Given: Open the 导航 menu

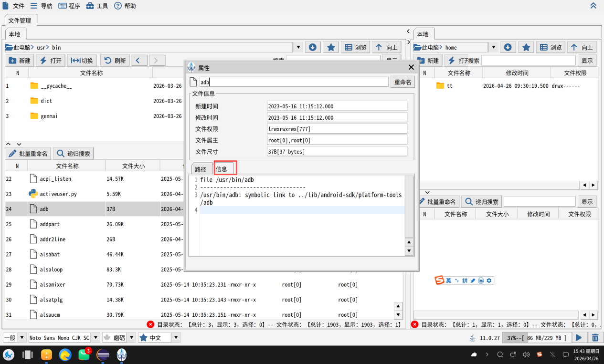Looking at the screenshot, I should pos(41,6).
